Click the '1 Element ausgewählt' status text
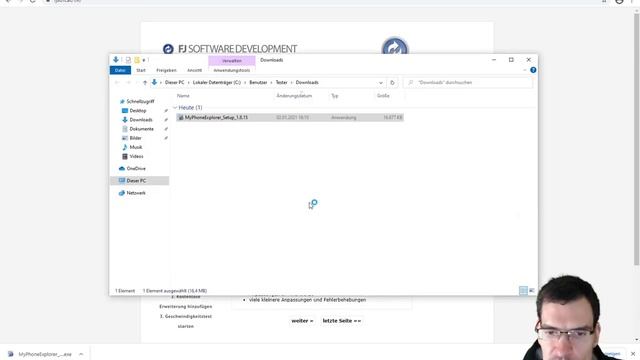This screenshot has height=360, width=640. [175, 291]
